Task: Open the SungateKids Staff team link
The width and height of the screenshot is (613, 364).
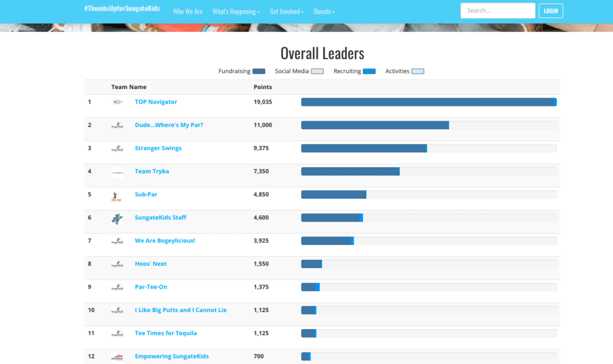Action: (160, 217)
